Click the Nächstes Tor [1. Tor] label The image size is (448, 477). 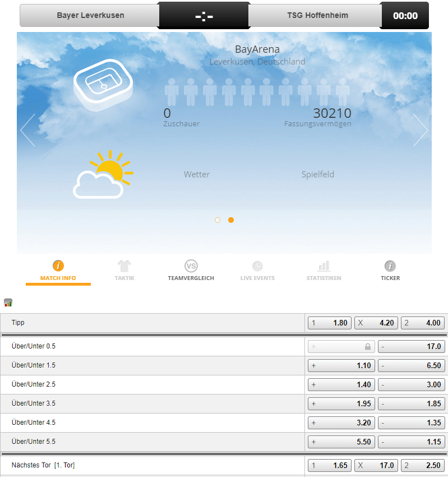pos(43,465)
